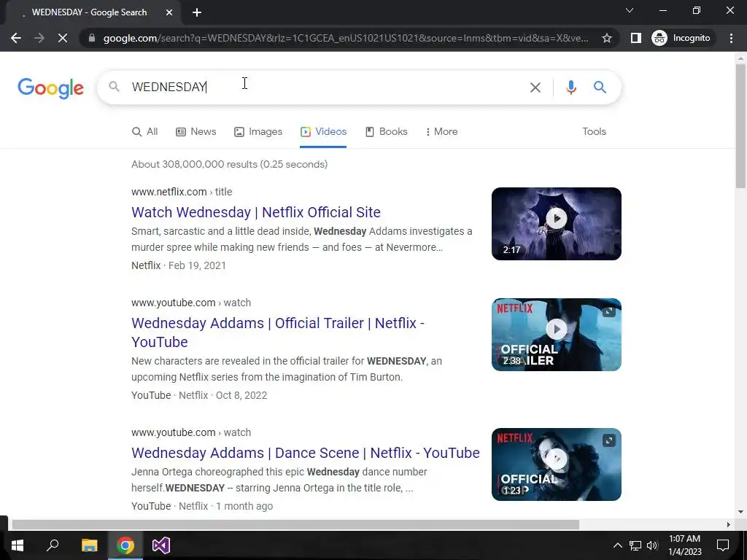Viewport: 747px width, 560px height.
Task: Click the results count text About 308,000,000 results
Action: point(229,164)
